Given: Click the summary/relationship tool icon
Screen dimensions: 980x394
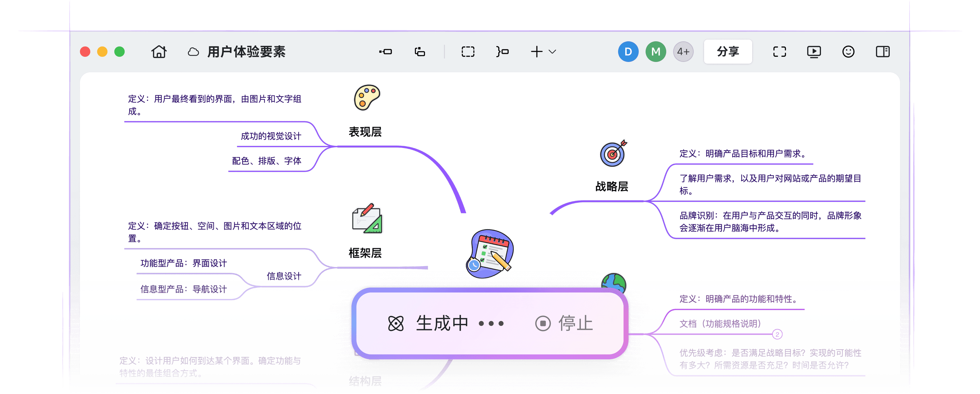Looking at the screenshot, I should click(501, 51).
